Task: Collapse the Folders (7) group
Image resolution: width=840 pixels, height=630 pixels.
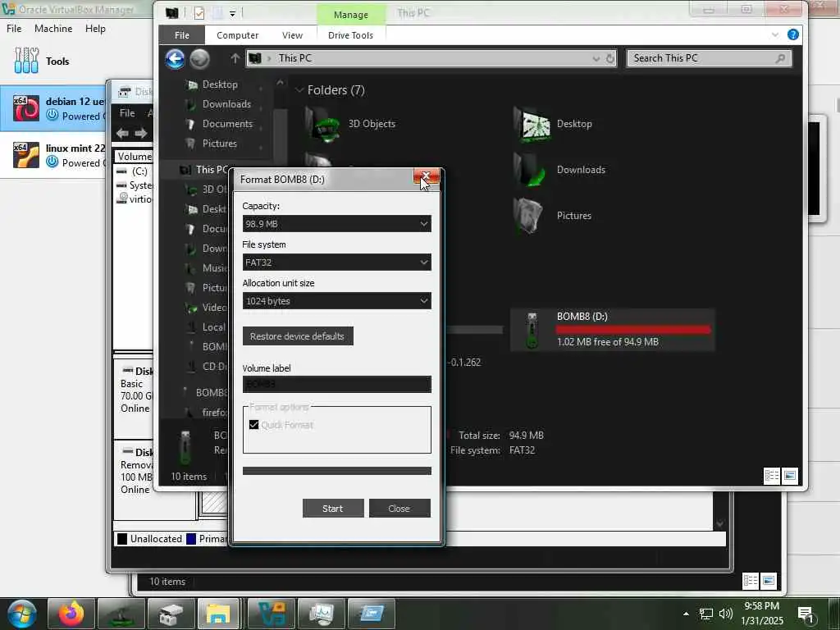Action: [x=299, y=90]
